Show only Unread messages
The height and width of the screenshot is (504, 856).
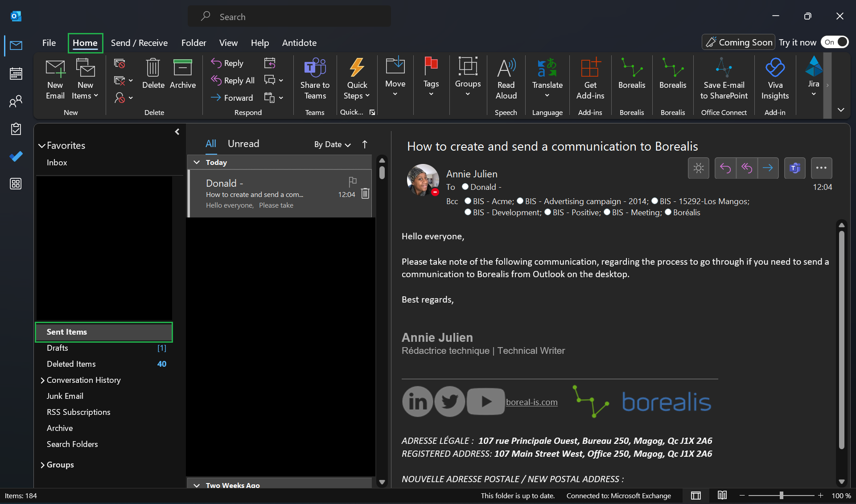coord(243,143)
